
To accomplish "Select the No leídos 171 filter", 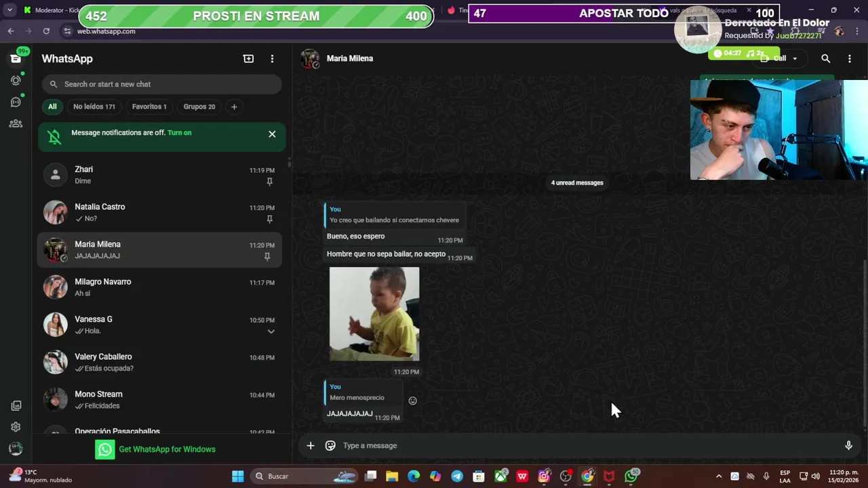I will [x=94, y=106].
